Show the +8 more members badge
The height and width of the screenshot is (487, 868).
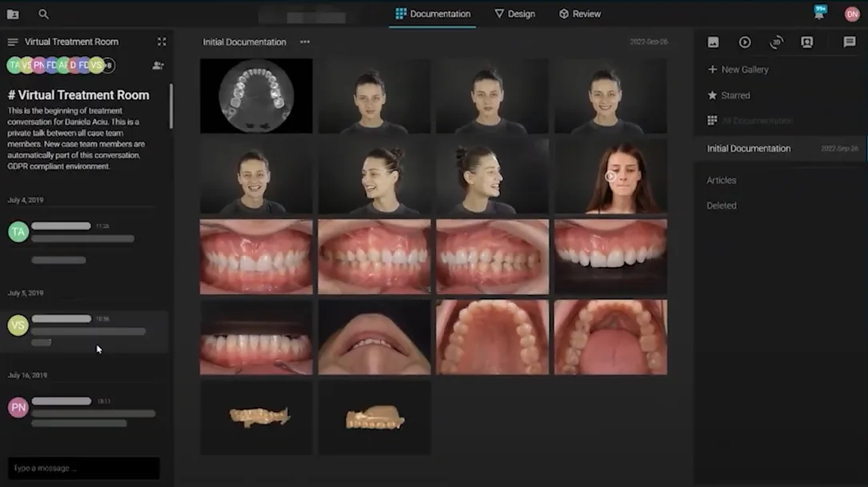coord(109,66)
